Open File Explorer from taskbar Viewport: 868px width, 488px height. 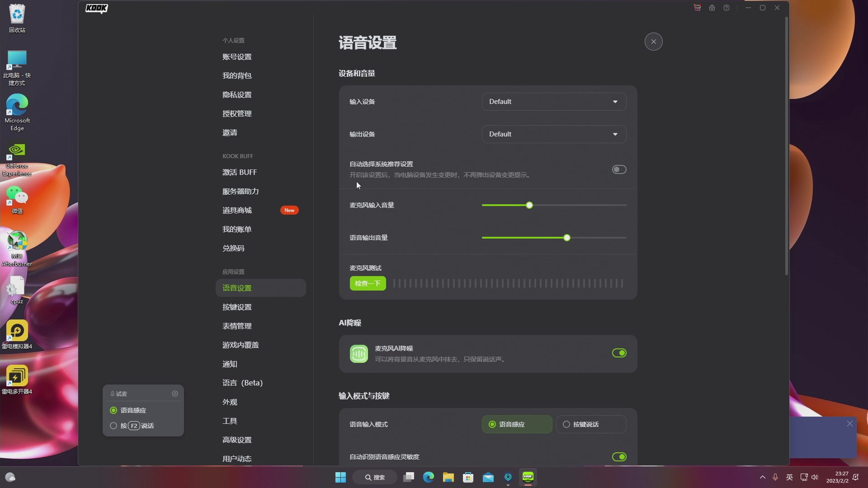tap(448, 477)
